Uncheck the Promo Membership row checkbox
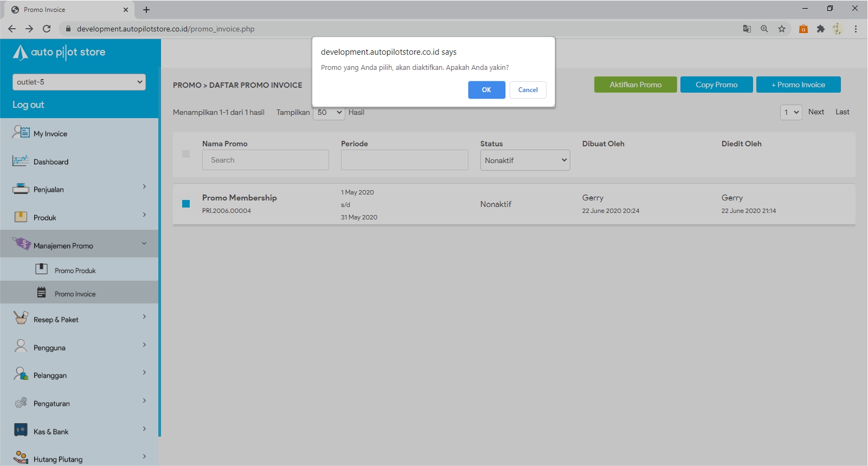868x466 pixels. 186,204
